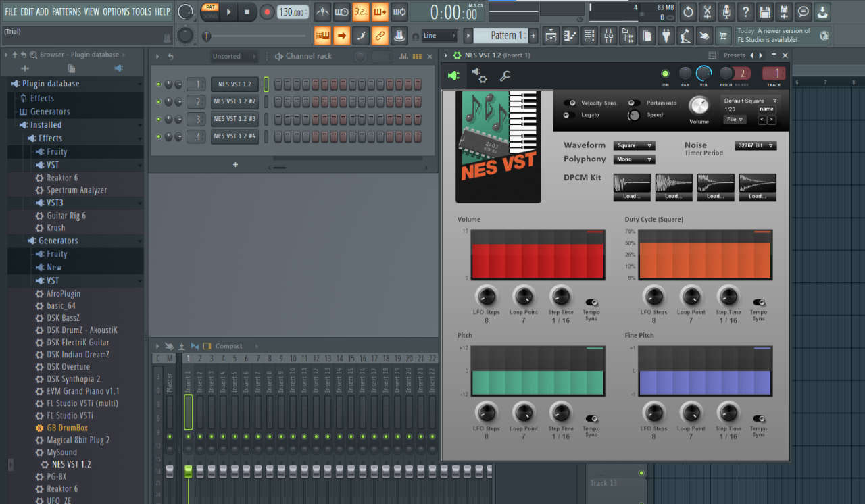Toggle typing keyboard to piano icon

coord(322,36)
